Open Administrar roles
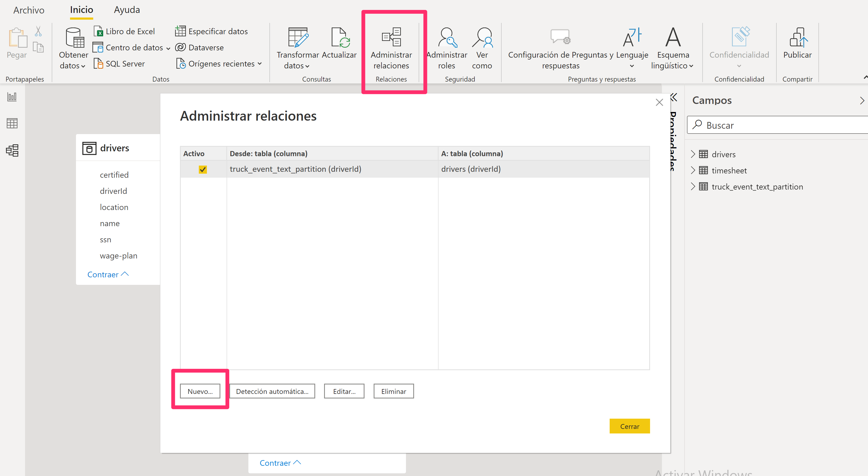The height and width of the screenshot is (476, 868). 446,48
